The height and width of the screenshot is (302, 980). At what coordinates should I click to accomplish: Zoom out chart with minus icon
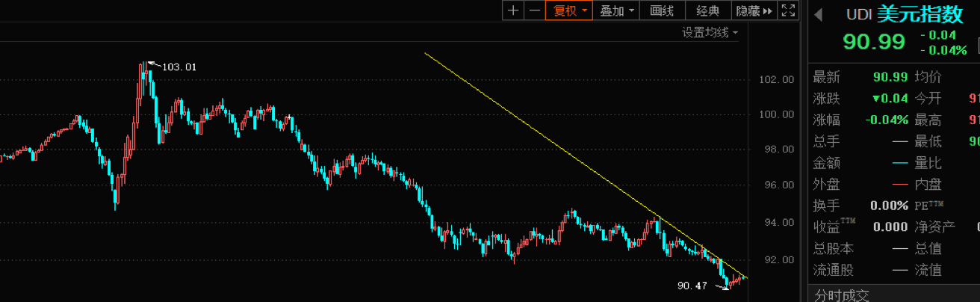(533, 10)
